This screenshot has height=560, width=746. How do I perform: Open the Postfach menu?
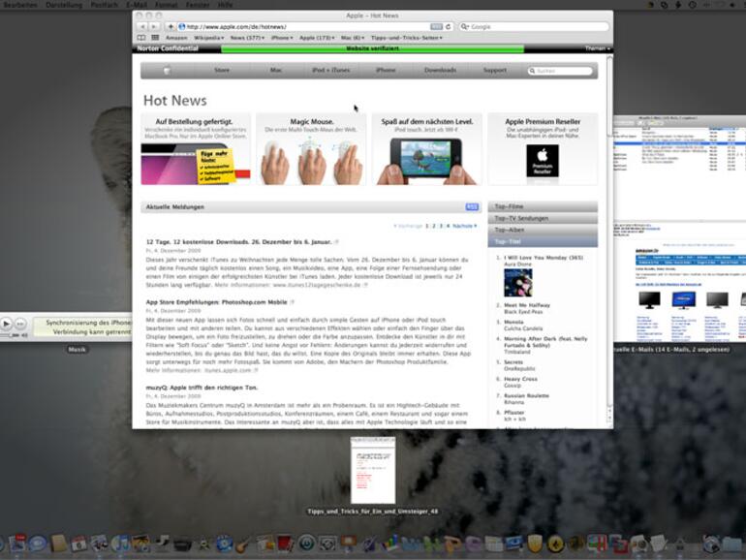click(x=104, y=5)
